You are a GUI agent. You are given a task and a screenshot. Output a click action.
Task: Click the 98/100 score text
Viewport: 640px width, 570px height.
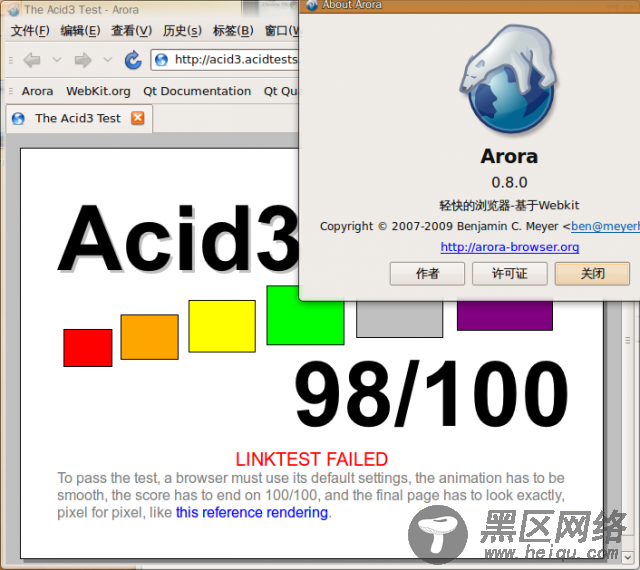pyautogui.click(x=431, y=394)
